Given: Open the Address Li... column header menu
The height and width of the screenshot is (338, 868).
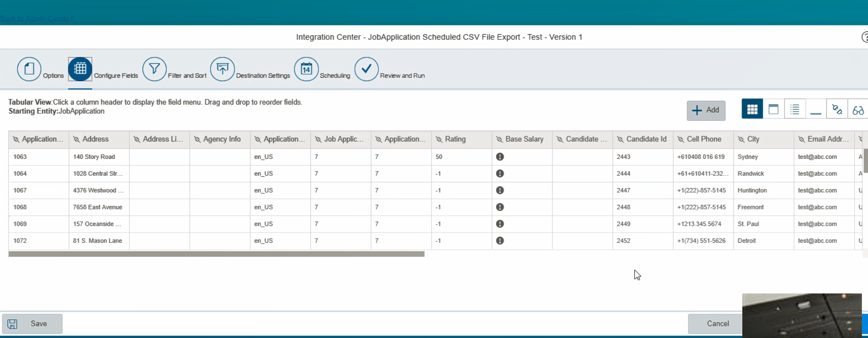Looking at the screenshot, I should click(159, 139).
